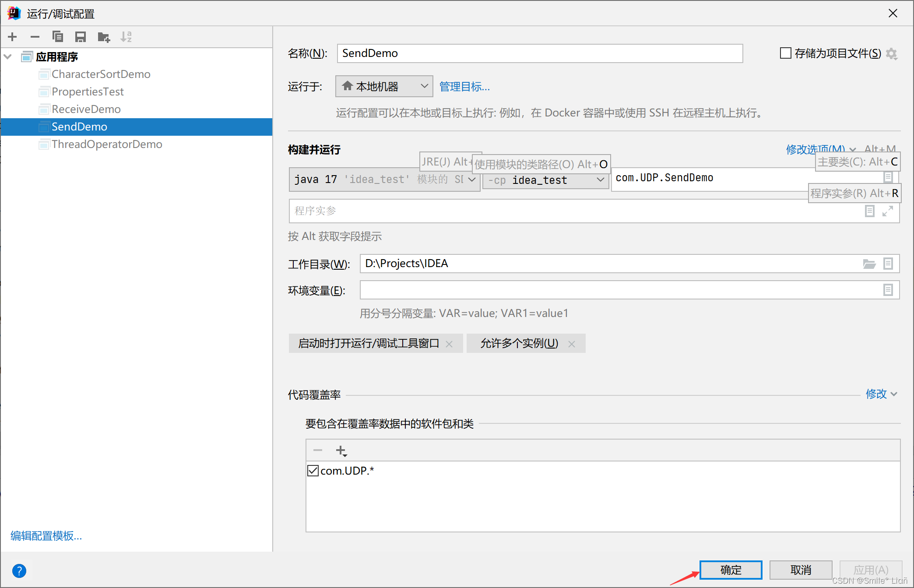Collapse the application tree node

(8, 56)
